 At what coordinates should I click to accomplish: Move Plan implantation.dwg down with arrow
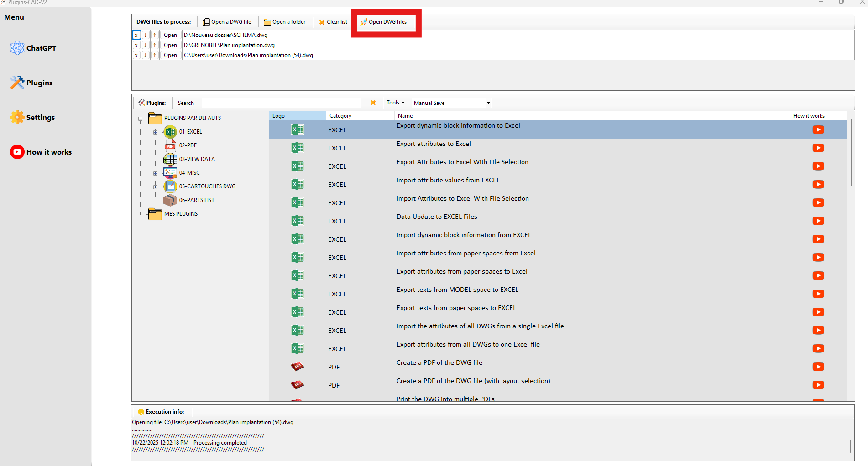coord(146,45)
